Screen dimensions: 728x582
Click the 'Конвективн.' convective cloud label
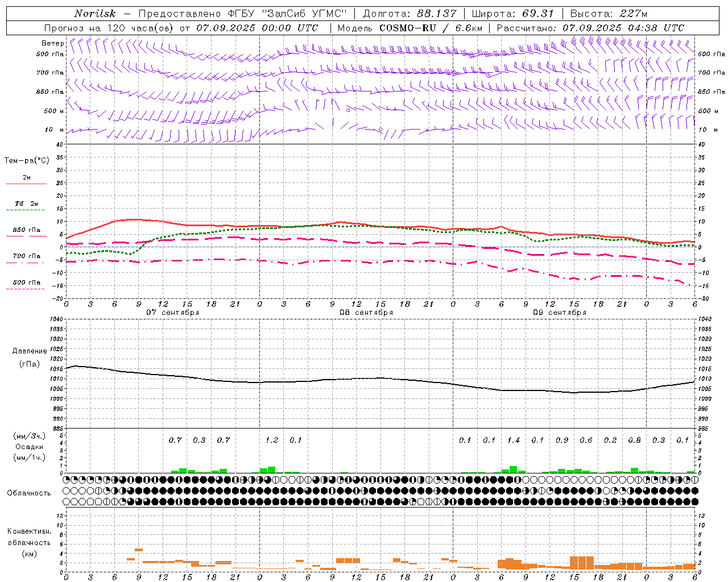pos(29,531)
